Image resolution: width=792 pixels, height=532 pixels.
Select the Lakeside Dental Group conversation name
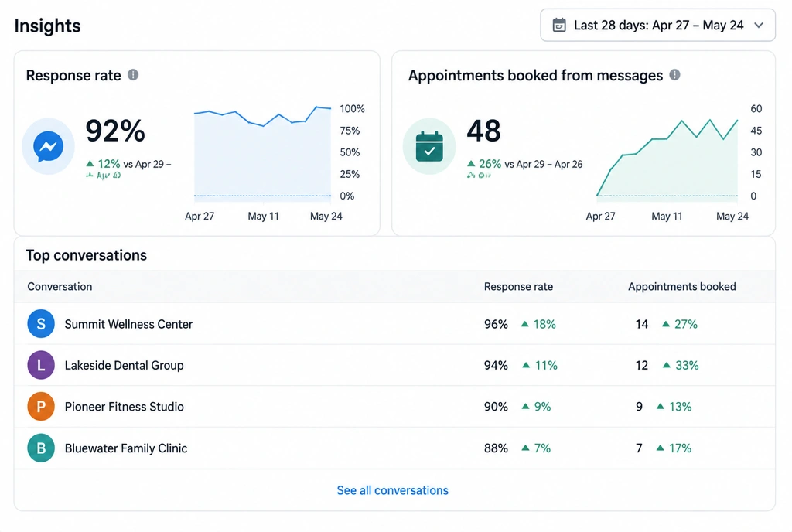125,366
